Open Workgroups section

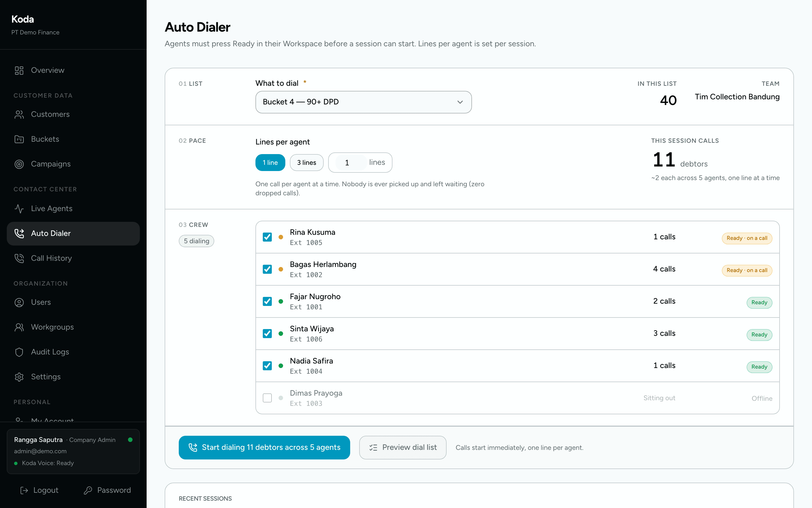[x=73, y=327]
